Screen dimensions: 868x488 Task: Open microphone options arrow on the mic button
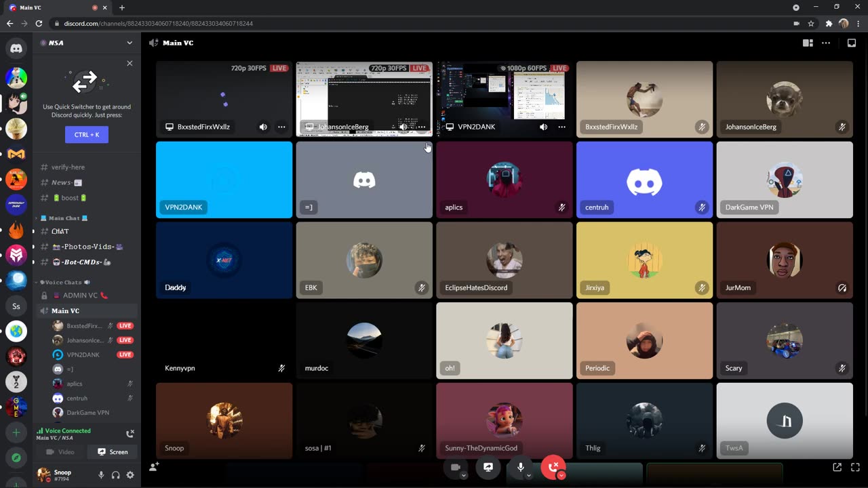click(529, 476)
